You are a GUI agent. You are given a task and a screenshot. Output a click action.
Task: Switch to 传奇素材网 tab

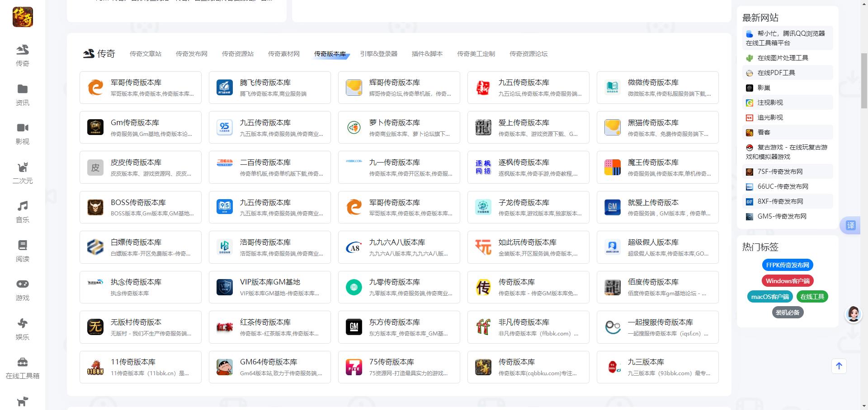[284, 54]
